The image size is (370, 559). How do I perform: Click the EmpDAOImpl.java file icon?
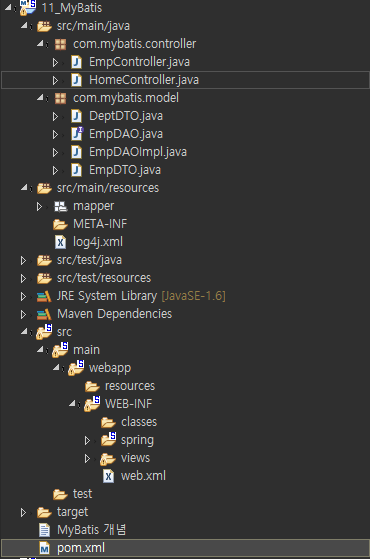click(x=76, y=152)
